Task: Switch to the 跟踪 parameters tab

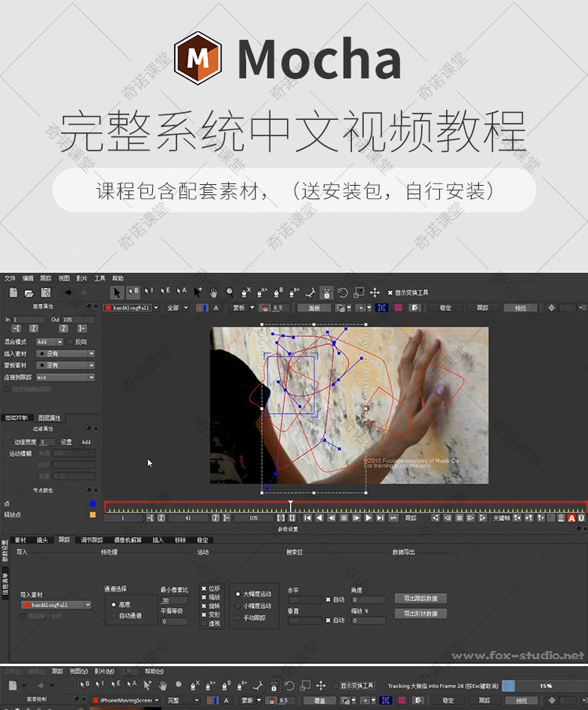Action: [64, 540]
